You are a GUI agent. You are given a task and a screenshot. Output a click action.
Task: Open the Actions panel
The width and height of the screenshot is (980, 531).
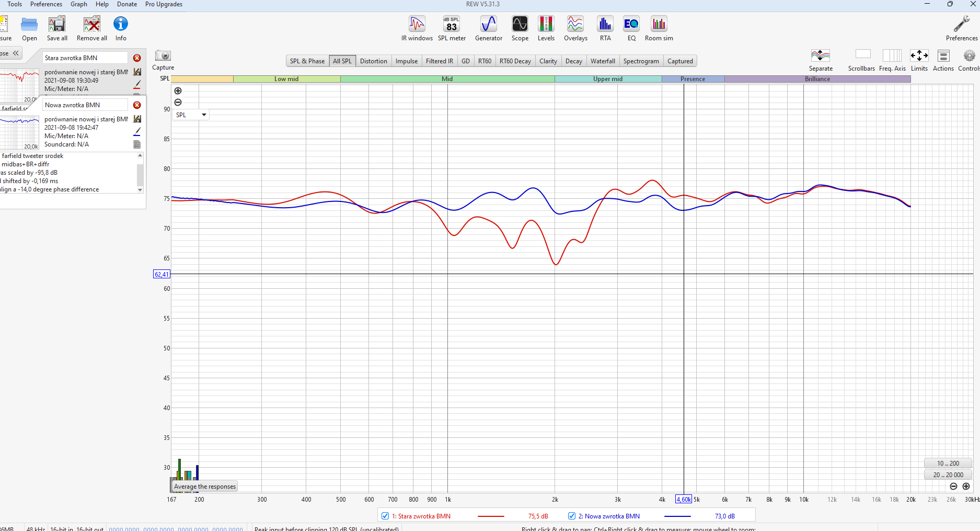[943, 60]
